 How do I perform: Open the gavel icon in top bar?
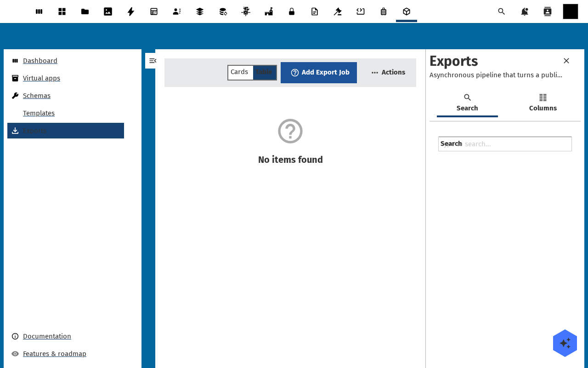[x=338, y=11]
